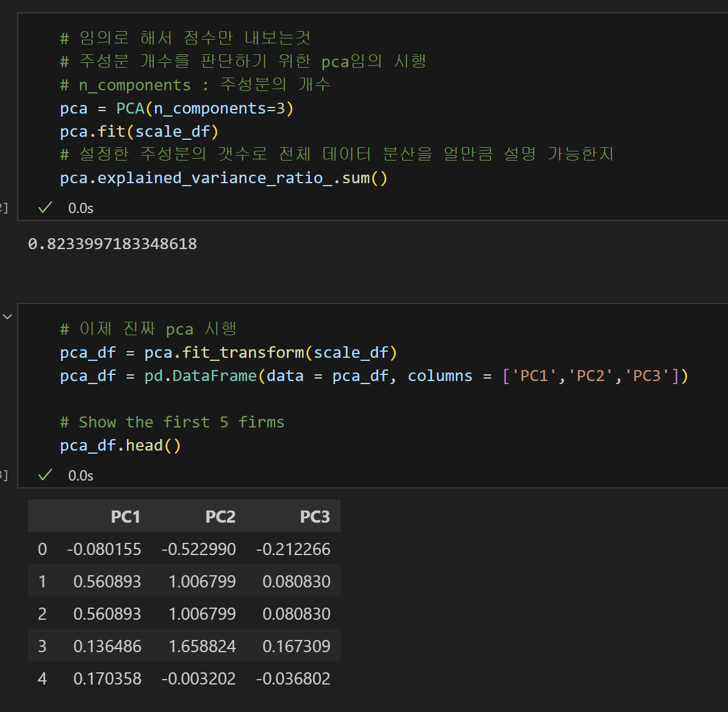728x712 pixels.
Task: Click the PC1 column header
Action: click(125, 517)
